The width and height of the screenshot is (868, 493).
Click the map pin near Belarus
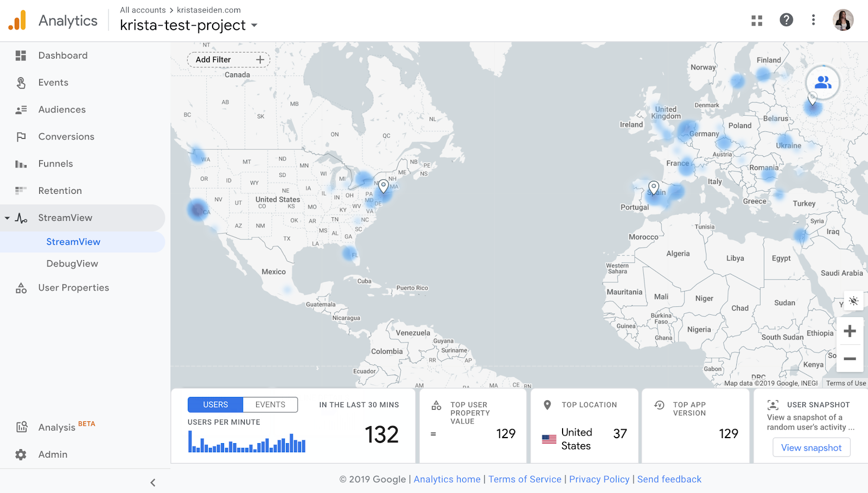tap(812, 98)
